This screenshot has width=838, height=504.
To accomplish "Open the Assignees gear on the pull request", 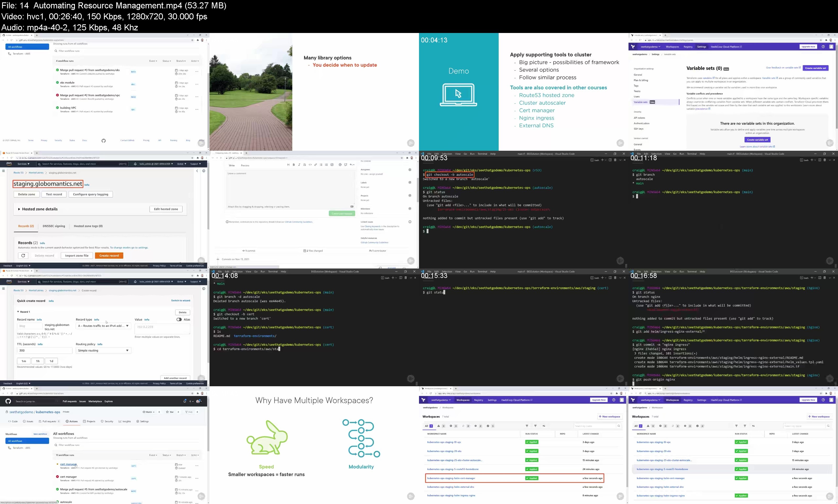I will coord(410,170).
